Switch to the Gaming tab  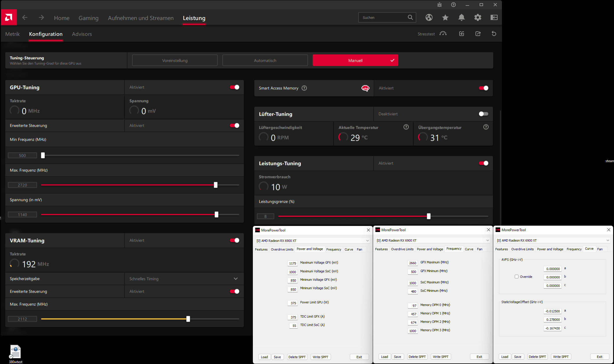click(x=89, y=18)
